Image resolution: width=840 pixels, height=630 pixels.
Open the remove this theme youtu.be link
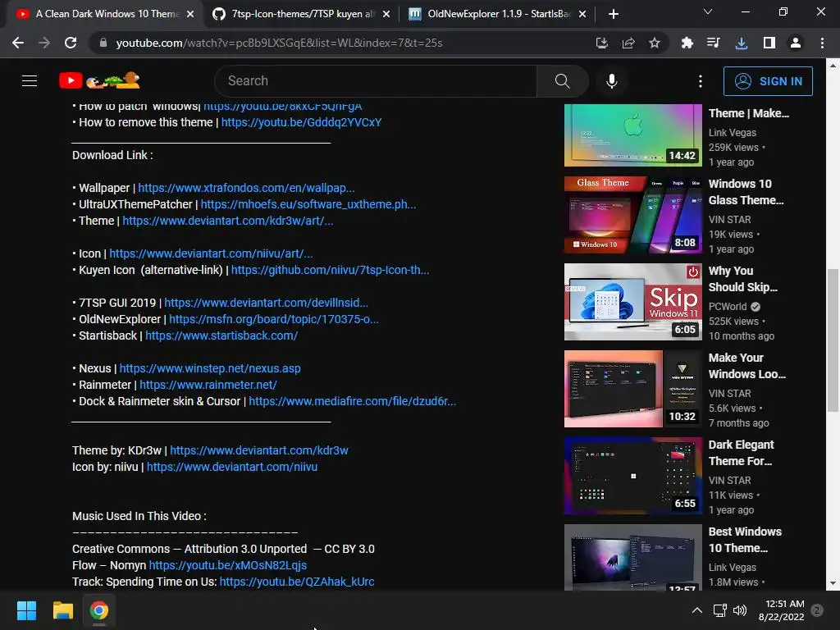[301, 122]
